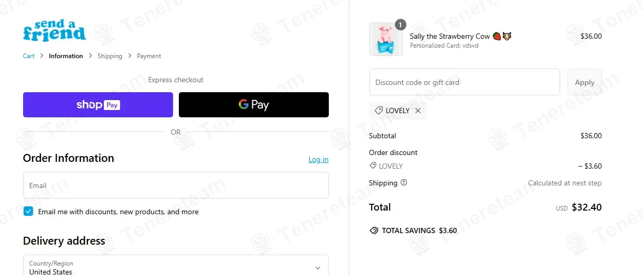
Task: Click Sally the Strawberry Cow thumbnail
Action: coord(386,39)
